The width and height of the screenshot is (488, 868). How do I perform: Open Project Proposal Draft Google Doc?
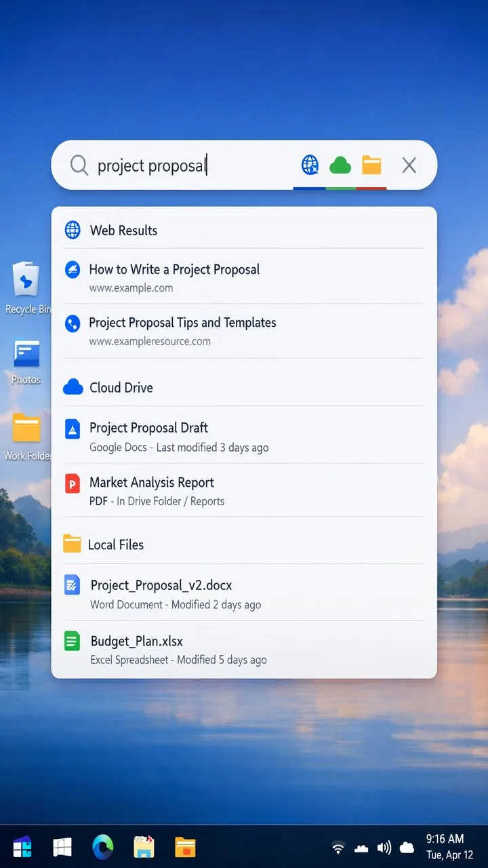click(148, 429)
